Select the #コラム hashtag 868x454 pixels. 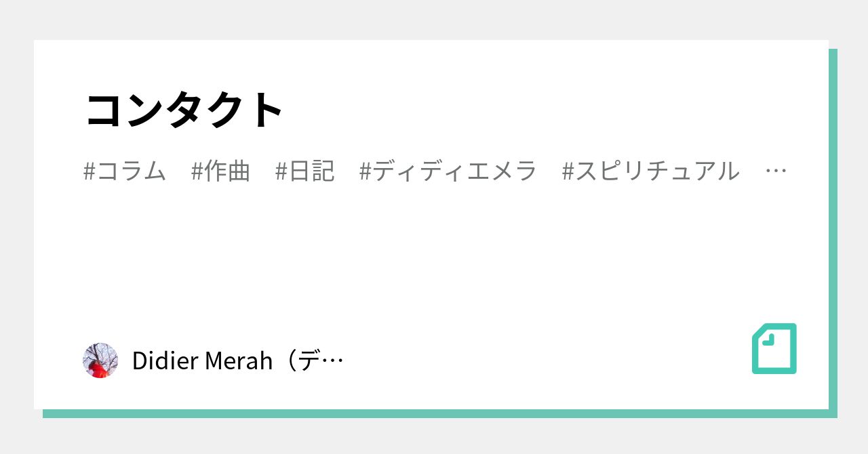[x=125, y=171]
